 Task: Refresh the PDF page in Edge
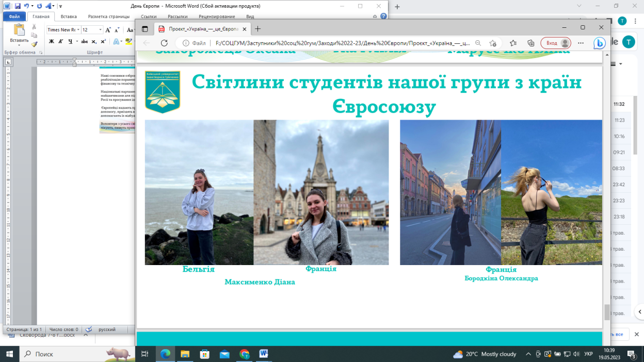click(x=164, y=43)
